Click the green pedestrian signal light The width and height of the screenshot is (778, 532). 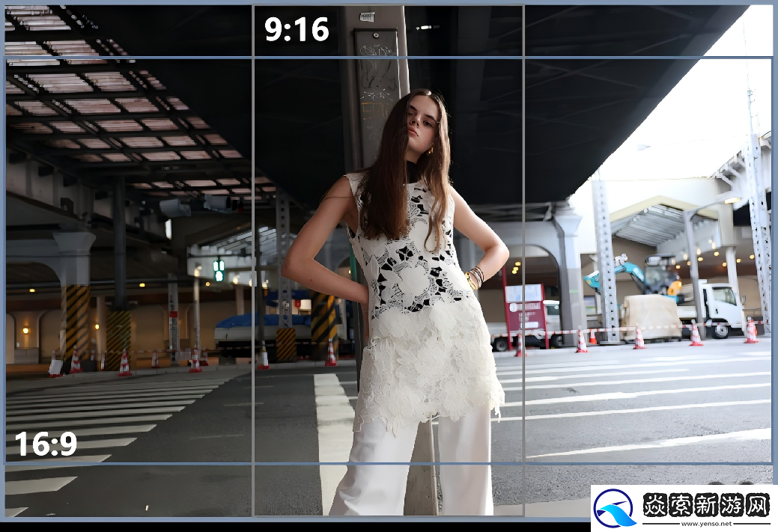pos(219,269)
